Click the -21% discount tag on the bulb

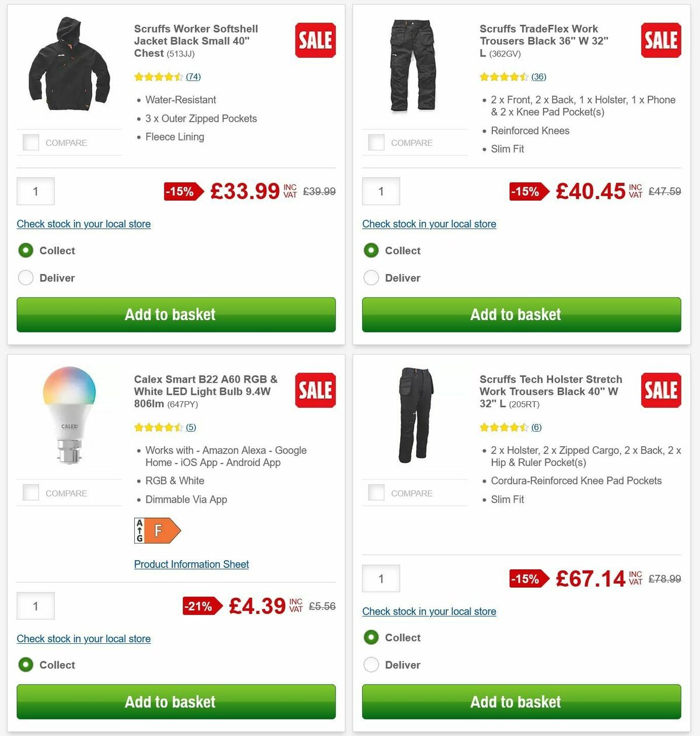[201, 606]
